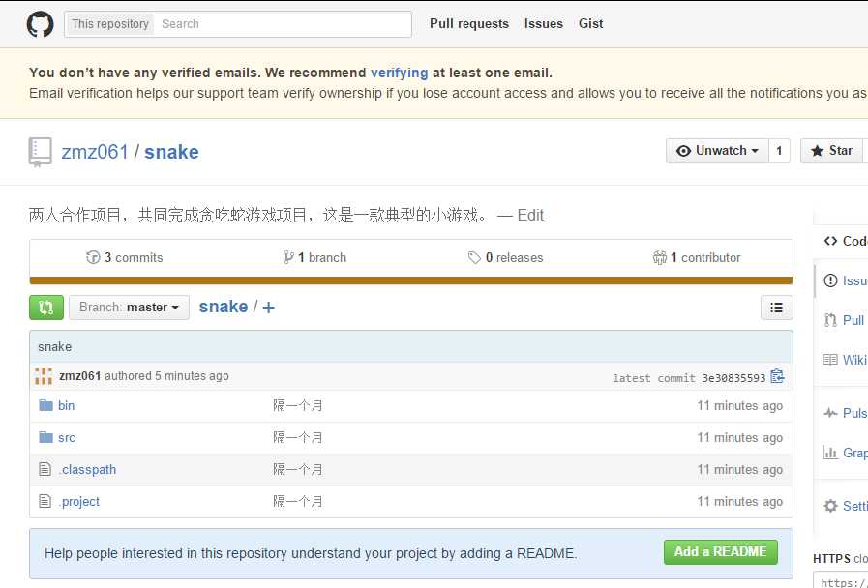This screenshot has width=868, height=588.
Task: Open Wiki via sidebar book icon
Action: pyautogui.click(x=830, y=360)
